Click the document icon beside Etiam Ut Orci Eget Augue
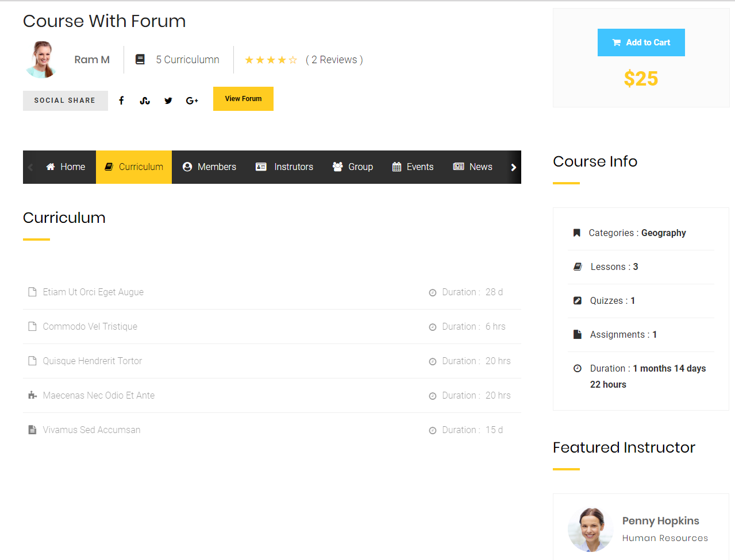 pos(32,292)
